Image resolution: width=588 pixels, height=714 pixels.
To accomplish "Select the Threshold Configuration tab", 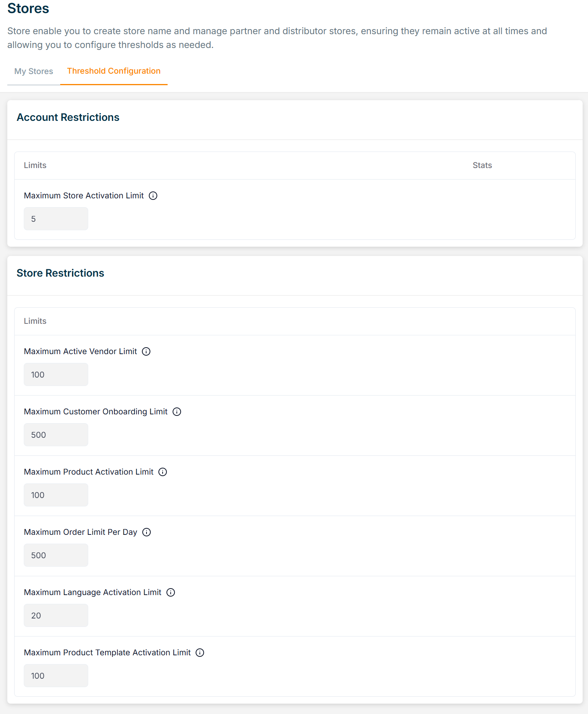I will [x=114, y=71].
